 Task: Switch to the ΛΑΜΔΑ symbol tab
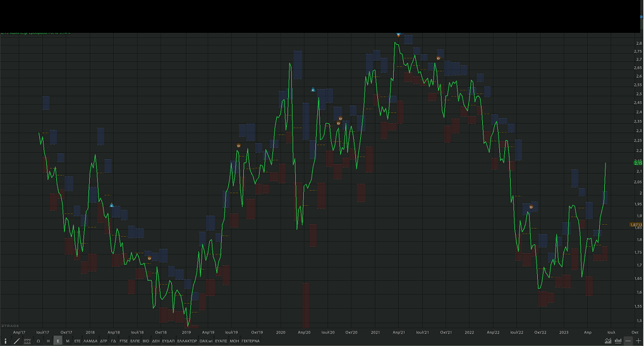90,341
